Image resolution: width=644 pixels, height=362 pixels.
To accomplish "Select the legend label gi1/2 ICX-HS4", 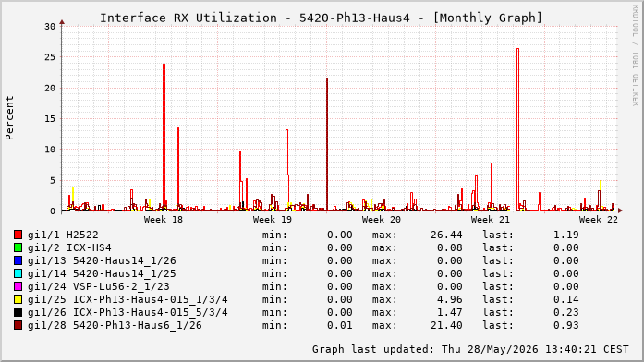I will pos(69,247).
